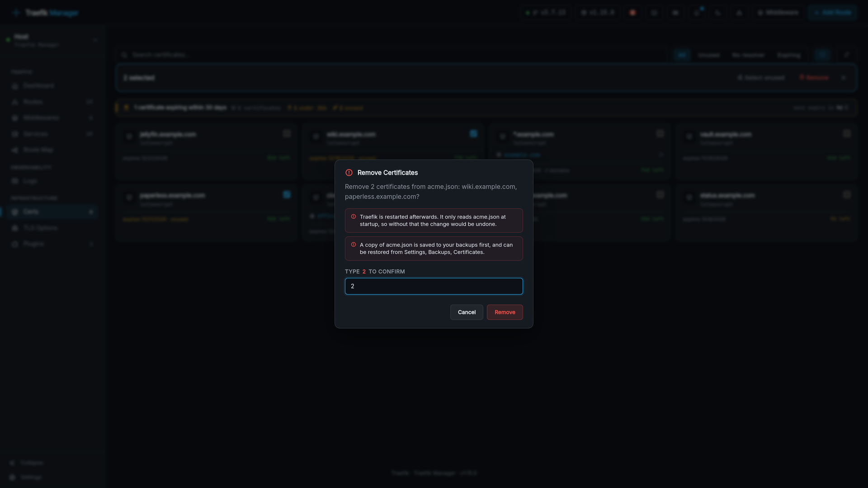Dismiss the 2 selected bar with X

843,78
